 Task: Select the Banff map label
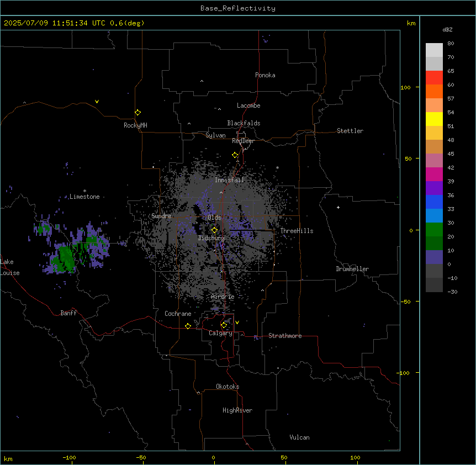pos(68,313)
